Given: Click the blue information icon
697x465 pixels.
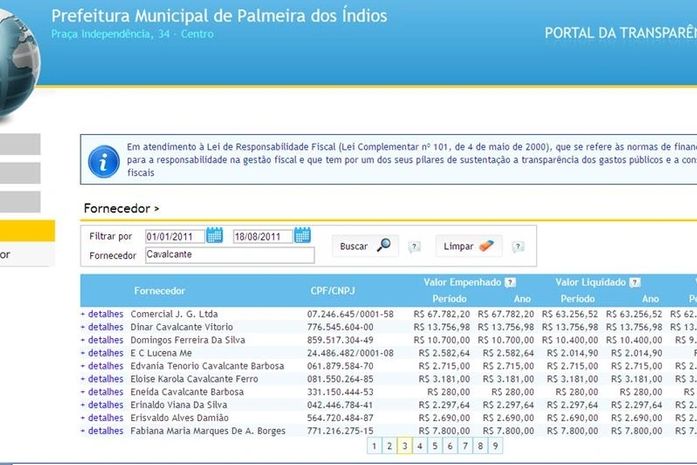Looking at the screenshot, I should point(104,162).
